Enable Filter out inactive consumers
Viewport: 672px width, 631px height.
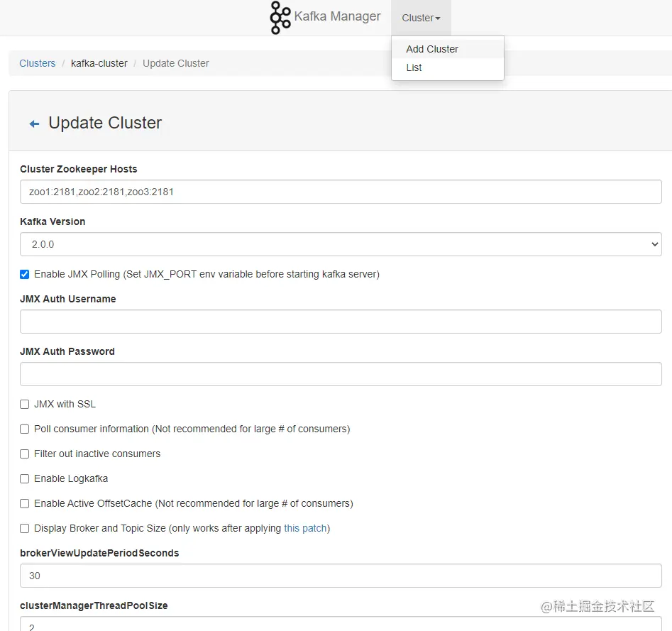24,454
